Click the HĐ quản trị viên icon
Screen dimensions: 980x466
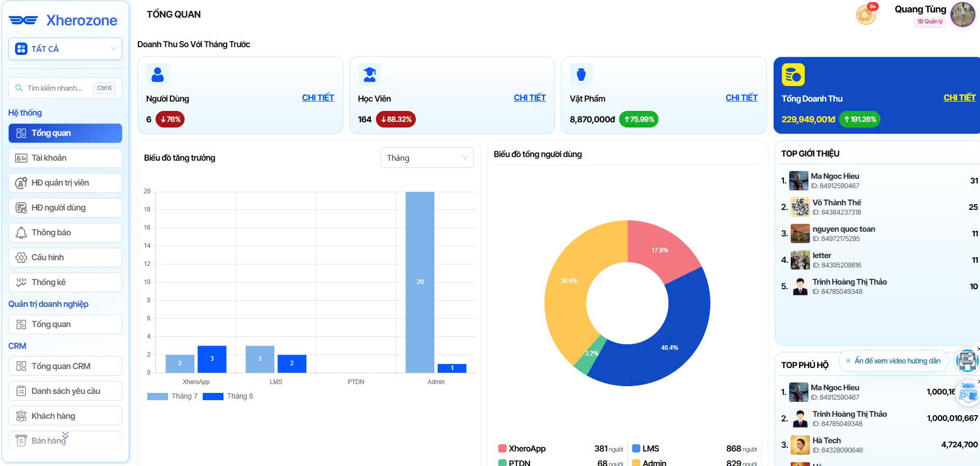[x=21, y=183]
